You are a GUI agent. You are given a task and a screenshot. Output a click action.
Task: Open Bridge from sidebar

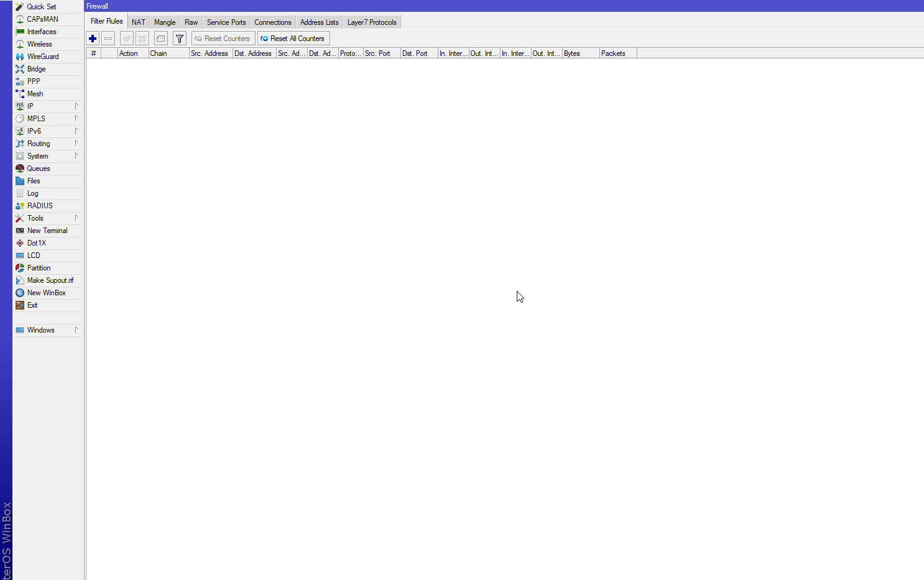(x=49, y=69)
